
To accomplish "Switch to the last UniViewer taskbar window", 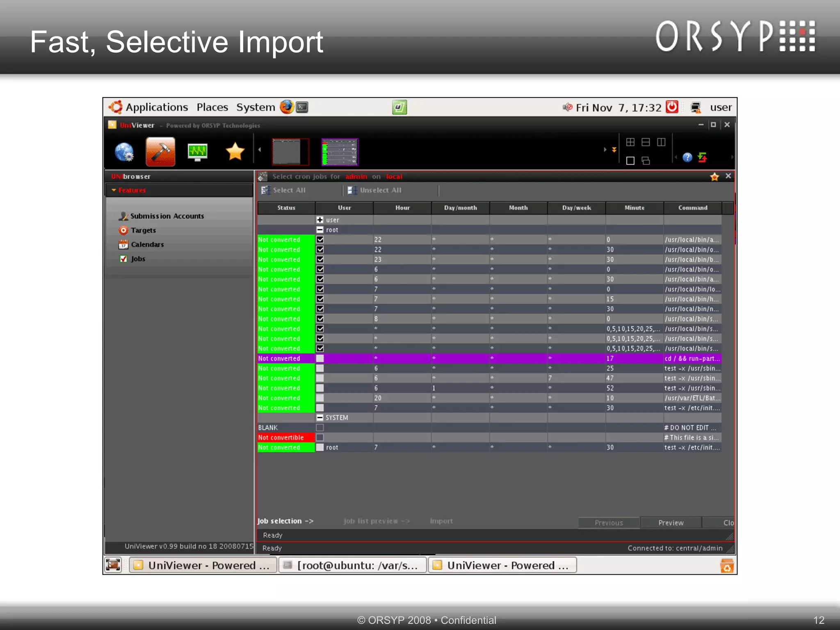I will tap(502, 565).
